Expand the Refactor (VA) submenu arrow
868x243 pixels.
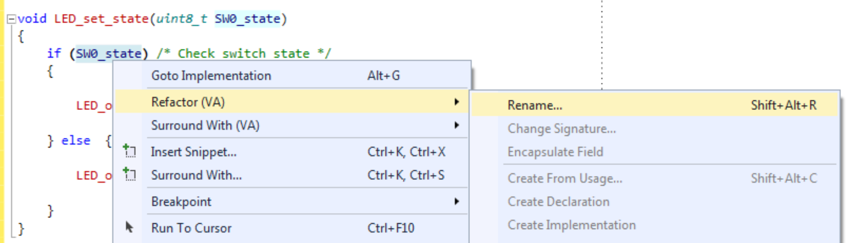456,102
